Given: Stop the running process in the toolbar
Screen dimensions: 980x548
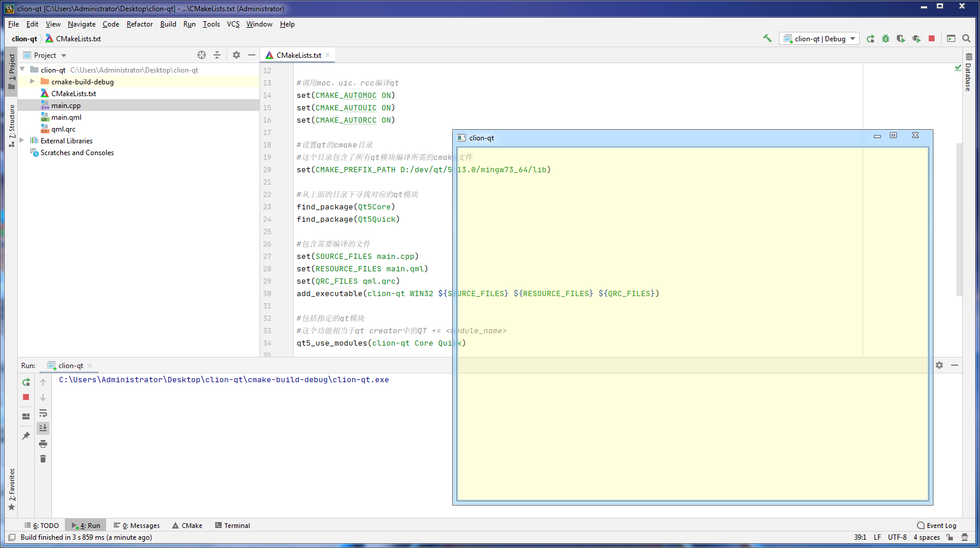Looking at the screenshot, I should click(932, 38).
